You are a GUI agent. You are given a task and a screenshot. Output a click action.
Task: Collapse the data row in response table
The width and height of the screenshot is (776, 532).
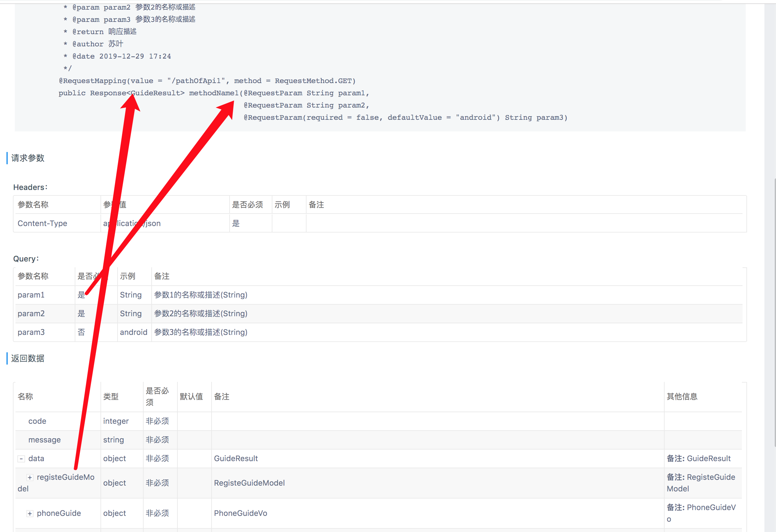[21, 459]
